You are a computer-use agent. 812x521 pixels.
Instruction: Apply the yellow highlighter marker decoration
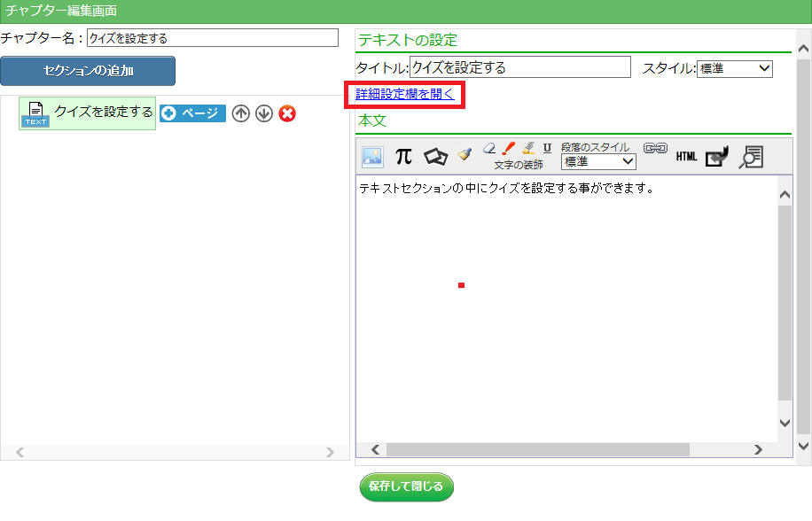528,149
